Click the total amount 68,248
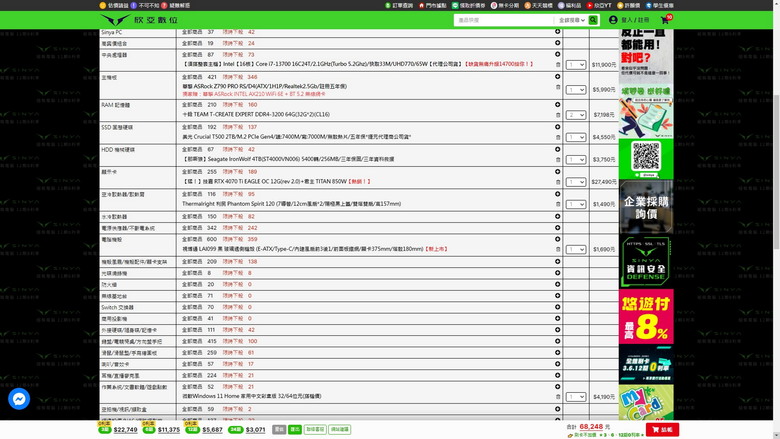Screen dimensions: 780x439 (591, 427)
